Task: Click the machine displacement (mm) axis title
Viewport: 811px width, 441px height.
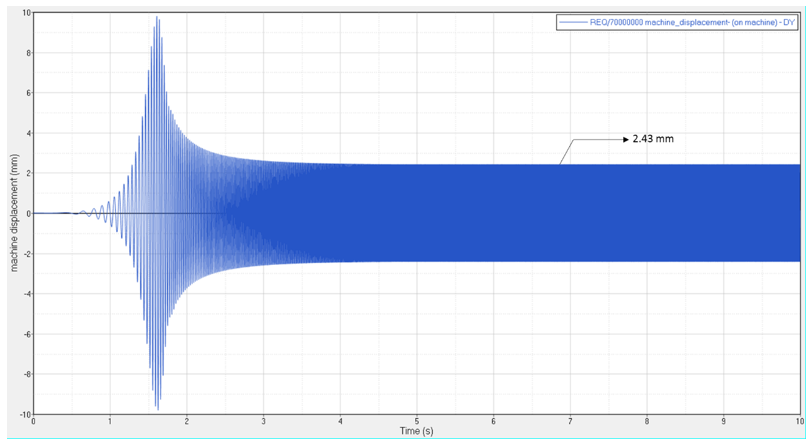Action: point(14,212)
